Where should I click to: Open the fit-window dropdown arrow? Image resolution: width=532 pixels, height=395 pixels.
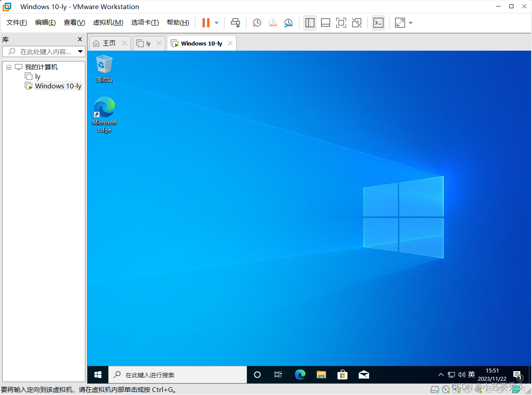click(410, 23)
